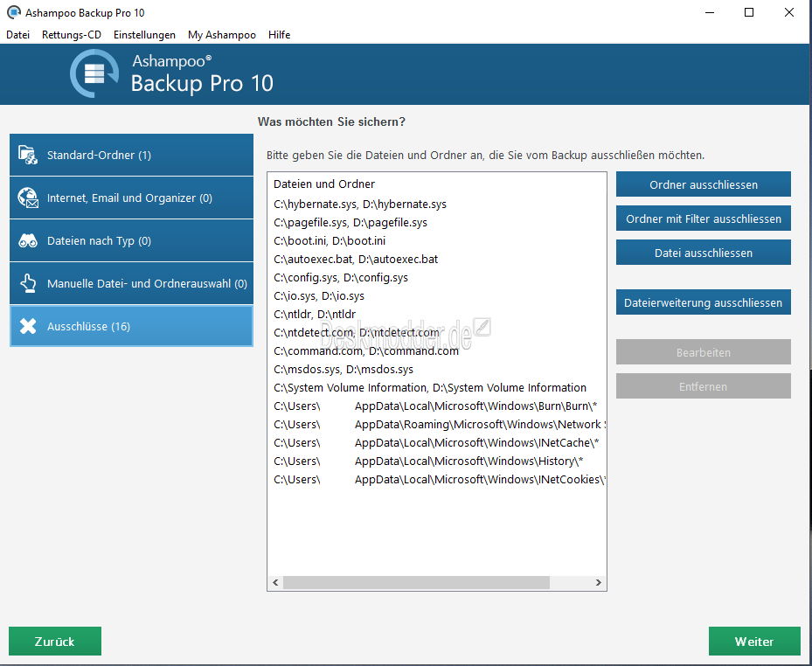This screenshot has height=666, width=812.
Task: Open the Datei menu
Action: [18, 35]
